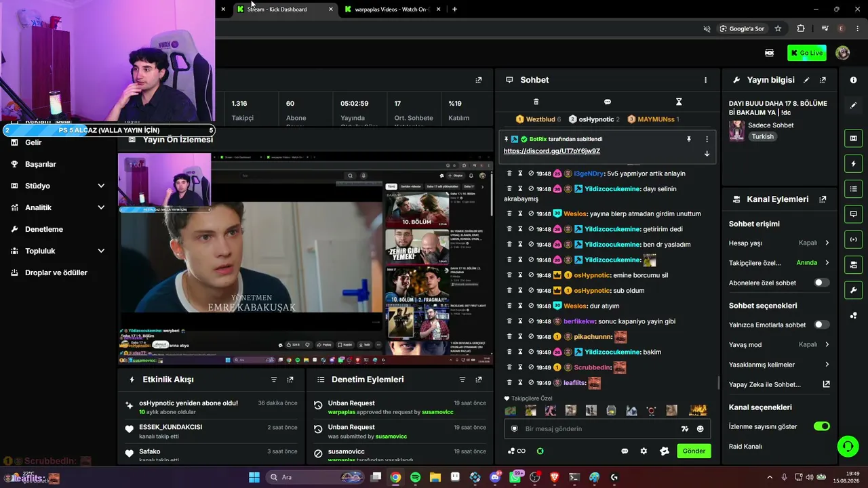The height and width of the screenshot is (488, 868).
Task: Click the green headset support button
Action: (848, 446)
